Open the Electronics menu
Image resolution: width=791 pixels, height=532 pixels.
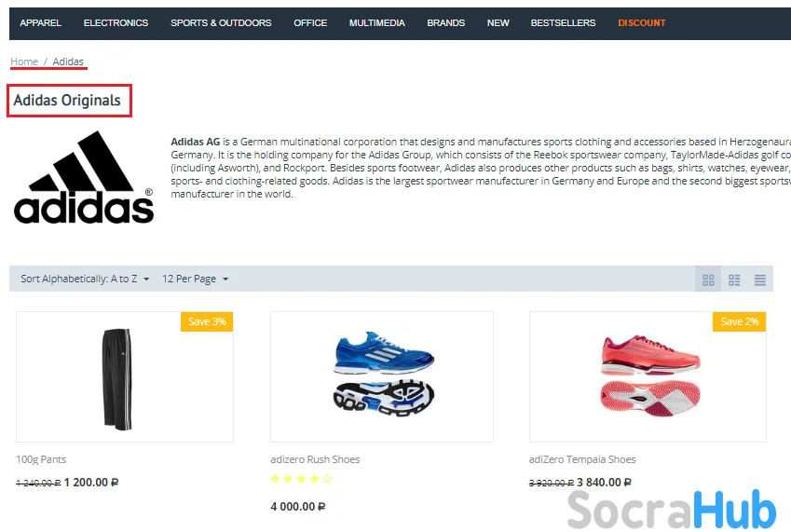(x=116, y=23)
